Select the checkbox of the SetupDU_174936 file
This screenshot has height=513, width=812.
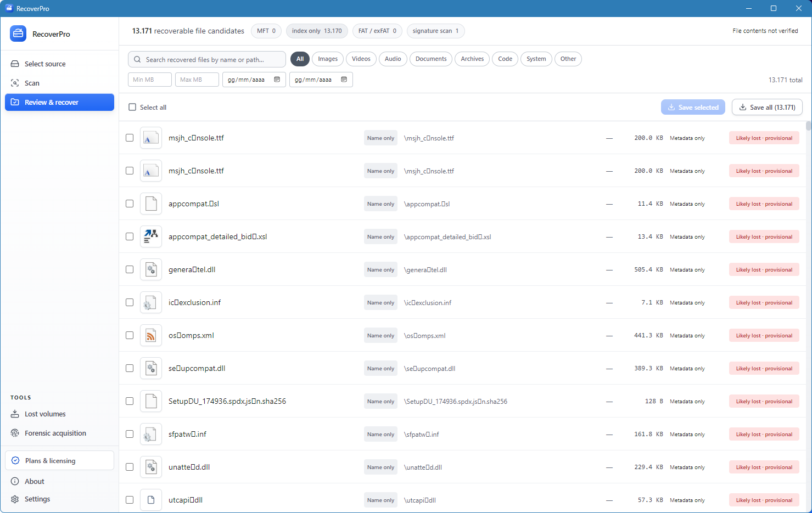[130, 401]
